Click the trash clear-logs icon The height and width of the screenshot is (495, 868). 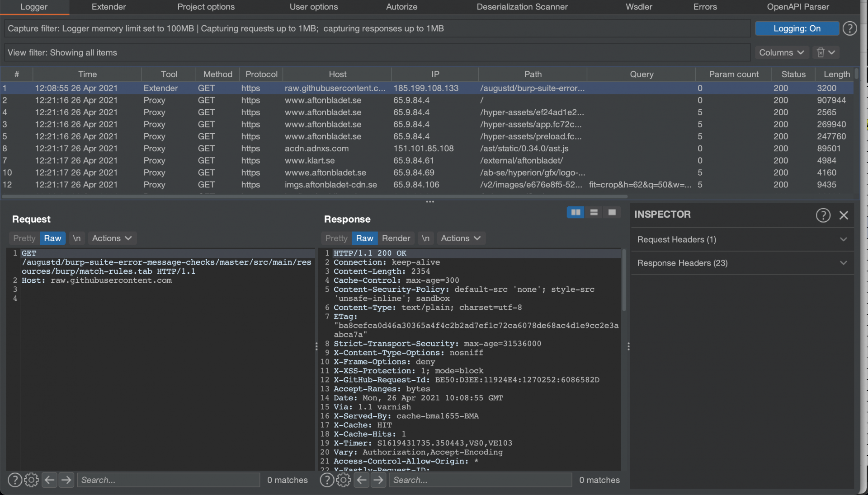821,52
